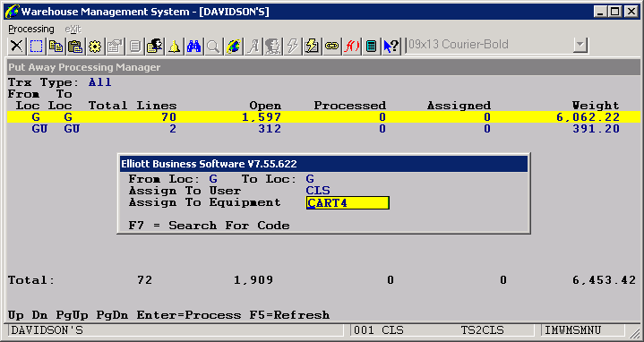The height and width of the screenshot is (342, 644).
Task: Minimize the Warehouse Management System window
Action: 600,12
